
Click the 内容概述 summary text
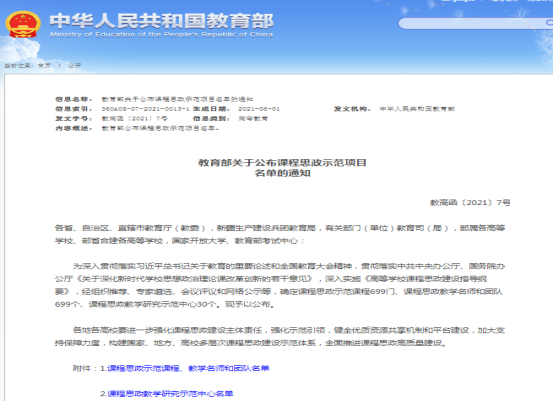pyautogui.click(x=160, y=129)
